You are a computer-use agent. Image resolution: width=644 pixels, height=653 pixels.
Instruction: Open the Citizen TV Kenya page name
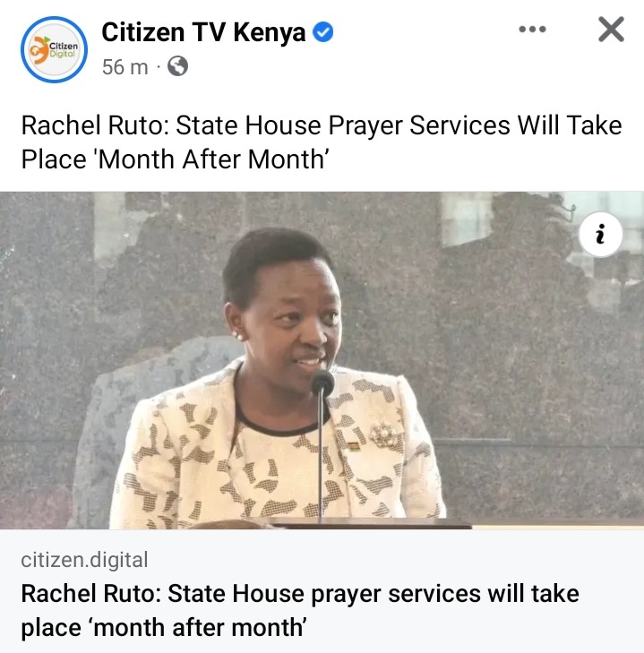tap(203, 32)
